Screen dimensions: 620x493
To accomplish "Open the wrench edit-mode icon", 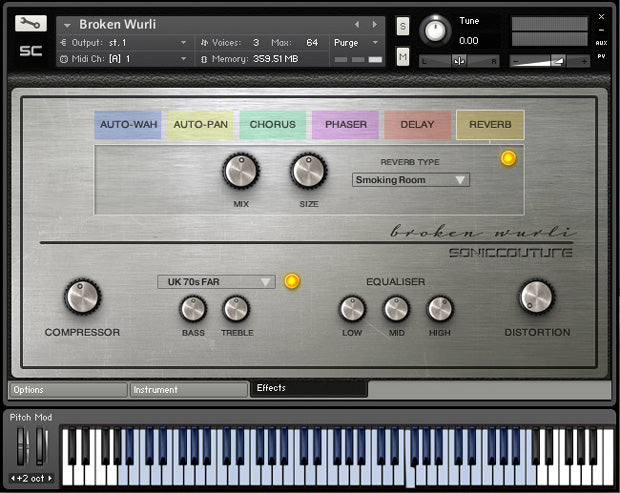I will [x=31, y=24].
